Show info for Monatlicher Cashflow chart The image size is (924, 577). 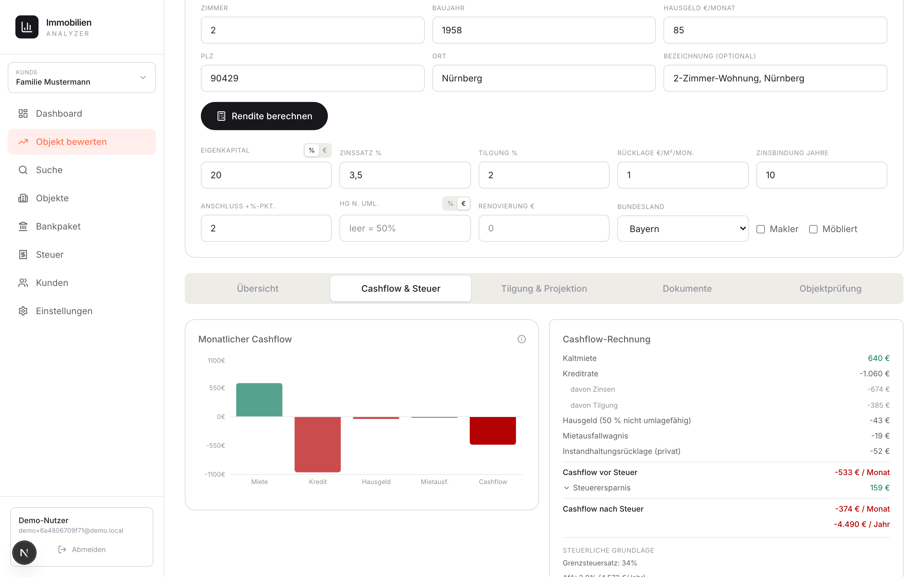pos(522,339)
